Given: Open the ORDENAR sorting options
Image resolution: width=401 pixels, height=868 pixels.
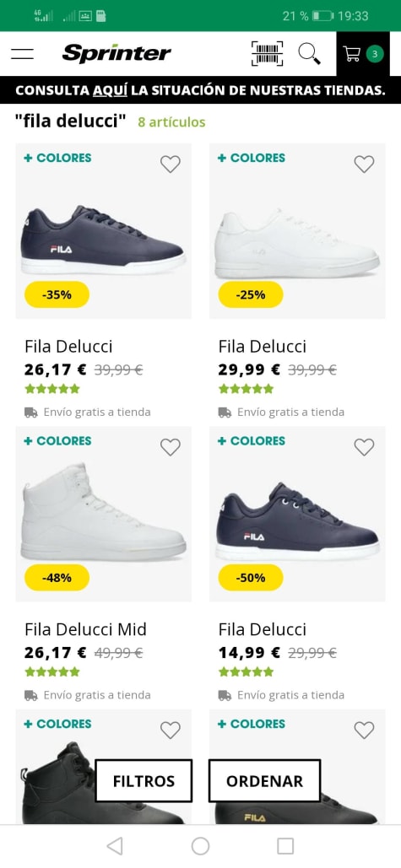Looking at the screenshot, I should [x=265, y=780].
